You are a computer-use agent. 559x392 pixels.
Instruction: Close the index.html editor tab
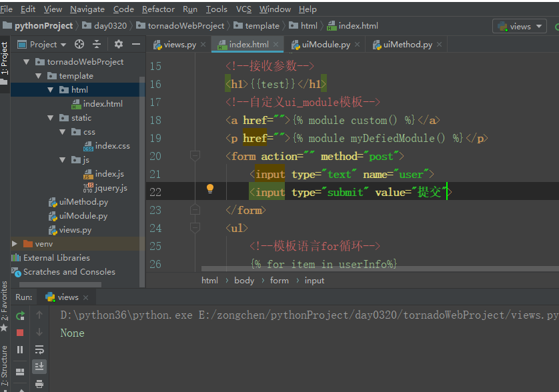point(275,45)
